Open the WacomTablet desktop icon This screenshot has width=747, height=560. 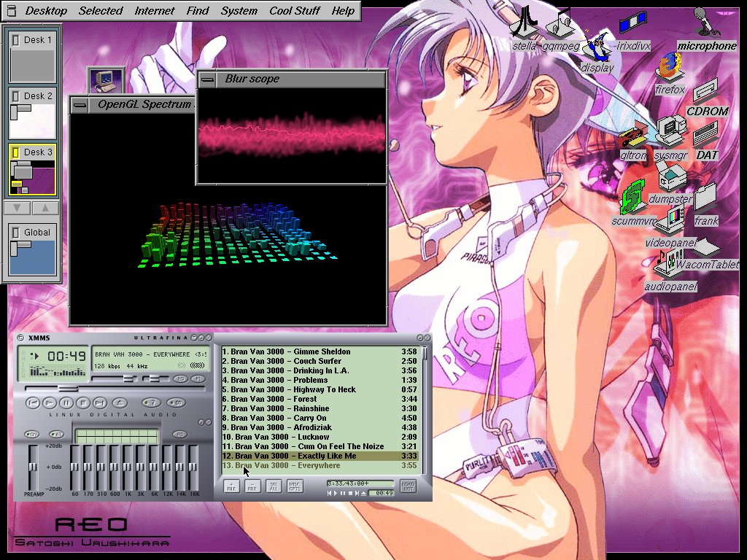tap(707, 256)
